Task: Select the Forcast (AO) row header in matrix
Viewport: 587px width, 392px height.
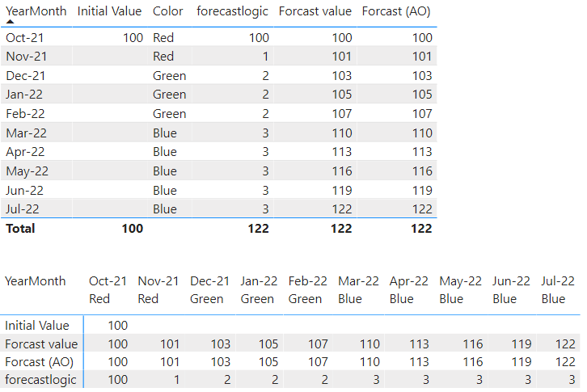Action: pyautogui.click(x=40, y=362)
